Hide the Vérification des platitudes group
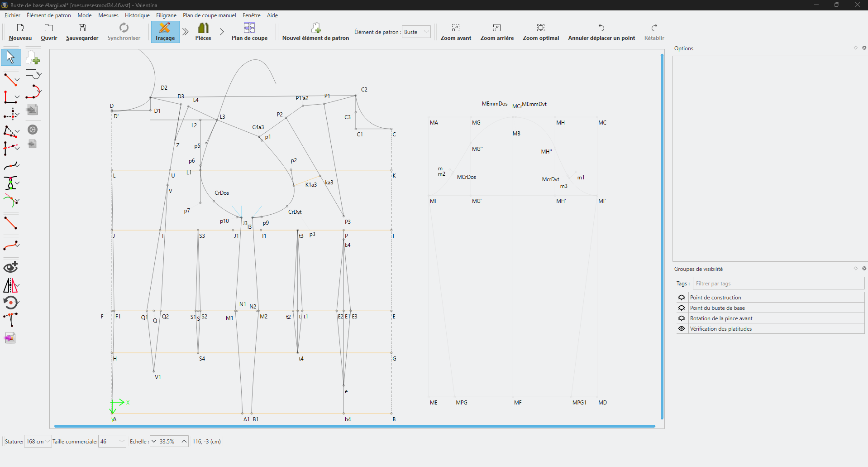The height and width of the screenshot is (467, 868). tap(682, 329)
